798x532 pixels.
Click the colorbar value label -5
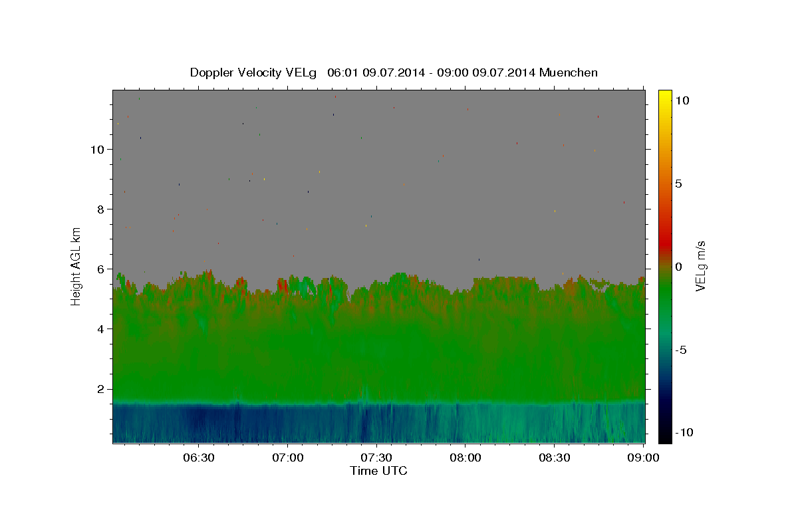(x=681, y=350)
